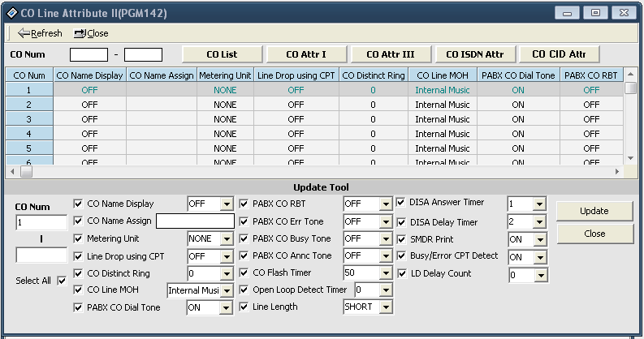Switch to CO Attr III page
The image size is (644, 339).
tap(391, 54)
